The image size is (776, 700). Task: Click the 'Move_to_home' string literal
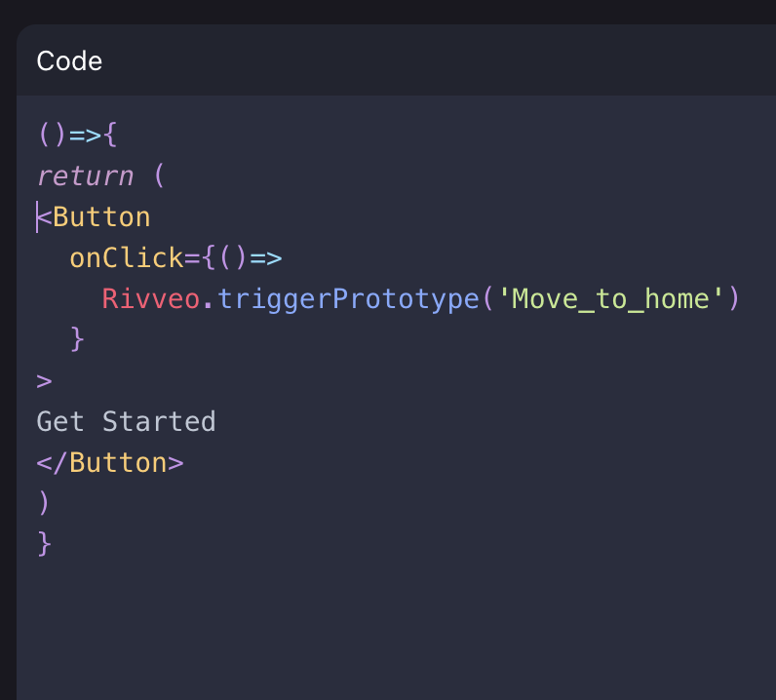[x=611, y=298]
